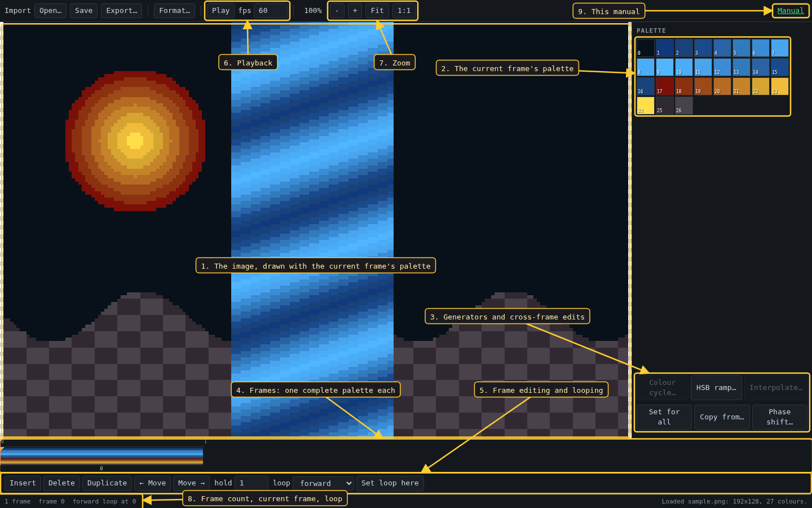Choose orange palette swatch 20
The height and width of the screenshot is (508, 812).
722,86
